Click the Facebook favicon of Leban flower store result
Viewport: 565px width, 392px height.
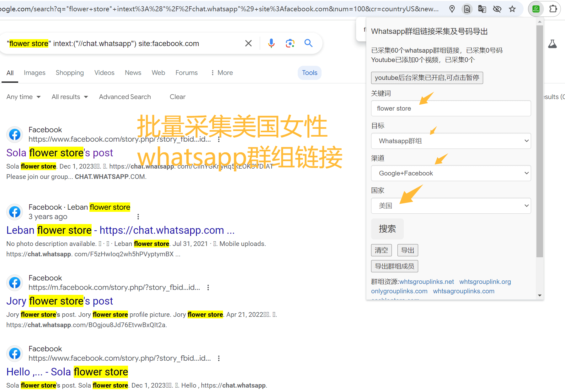point(15,212)
